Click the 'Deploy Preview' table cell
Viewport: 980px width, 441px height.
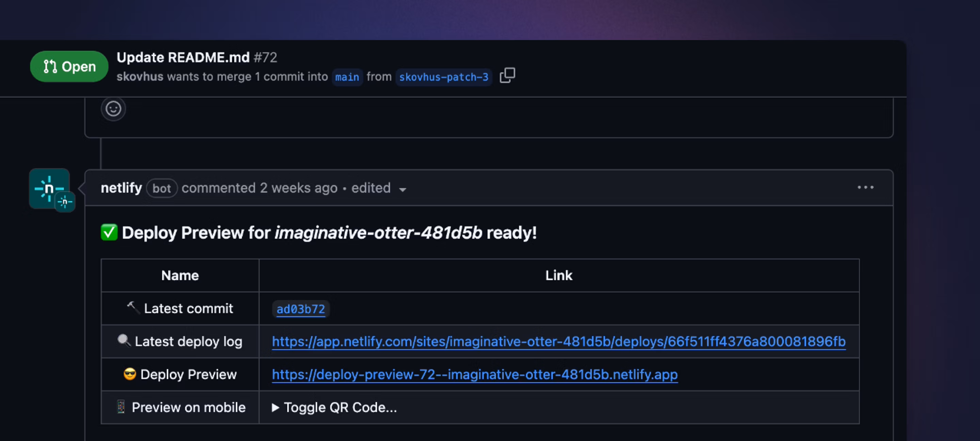coord(180,374)
